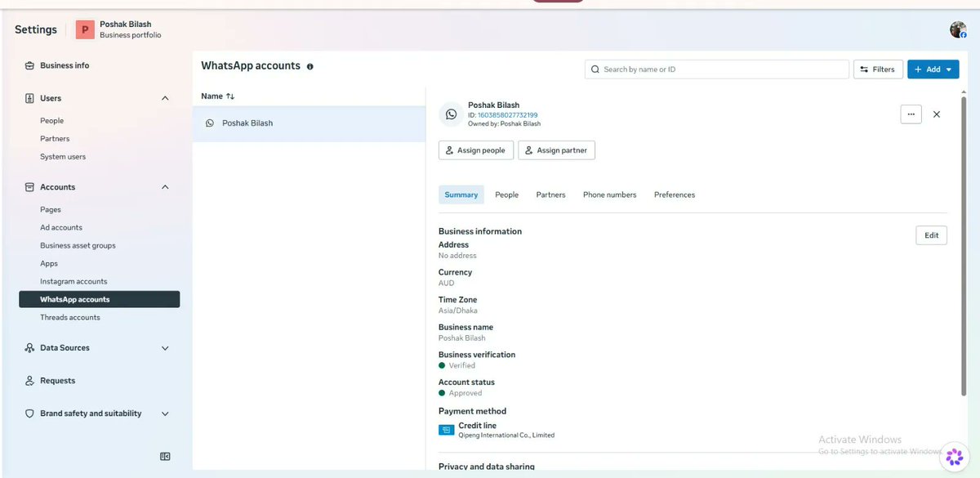Viewport: 980px width, 478px height.
Task: Click the Credit line payment method text
Action: (477, 426)
